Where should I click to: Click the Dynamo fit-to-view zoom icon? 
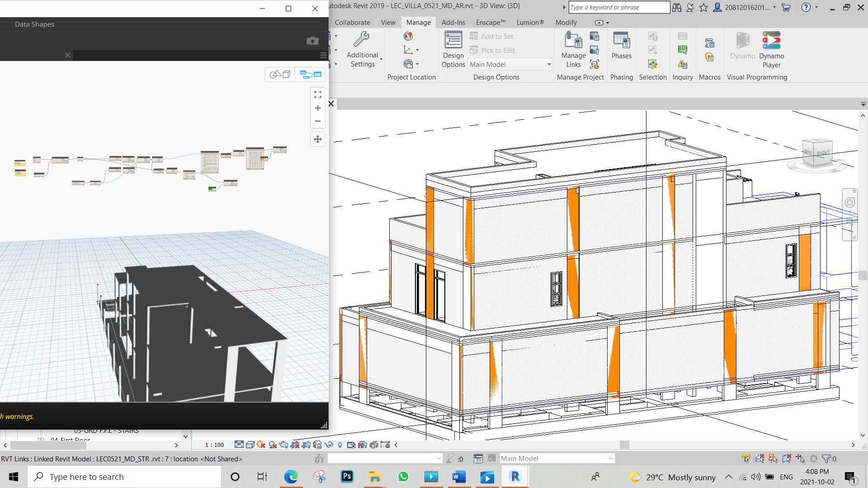pos(318,94)
